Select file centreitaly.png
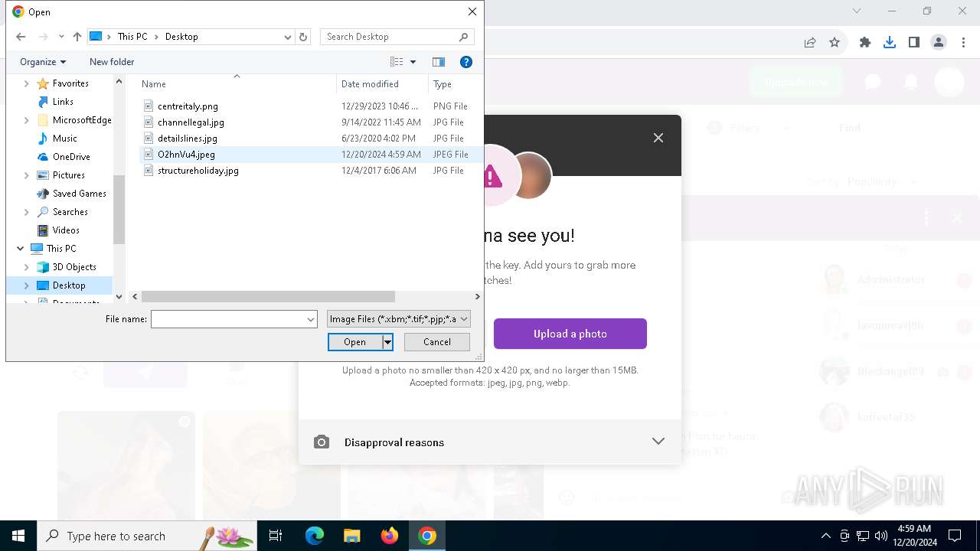 tap(188, 106)
